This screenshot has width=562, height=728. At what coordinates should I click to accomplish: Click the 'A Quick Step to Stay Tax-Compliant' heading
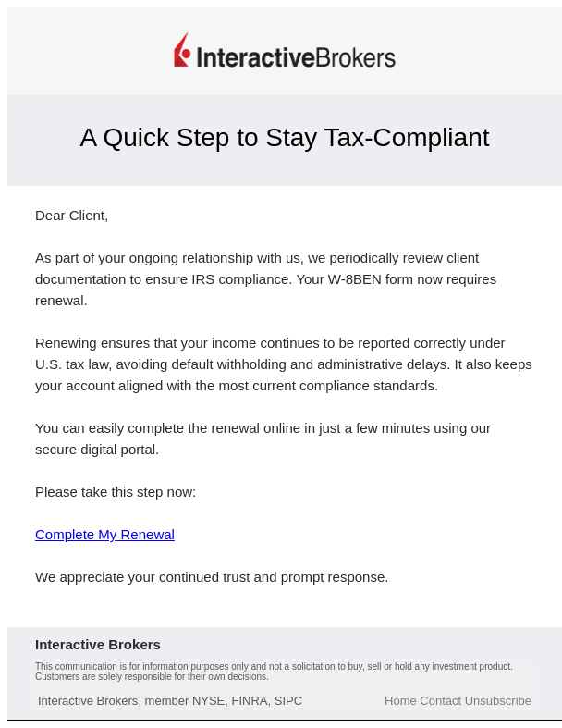[285, 138]
